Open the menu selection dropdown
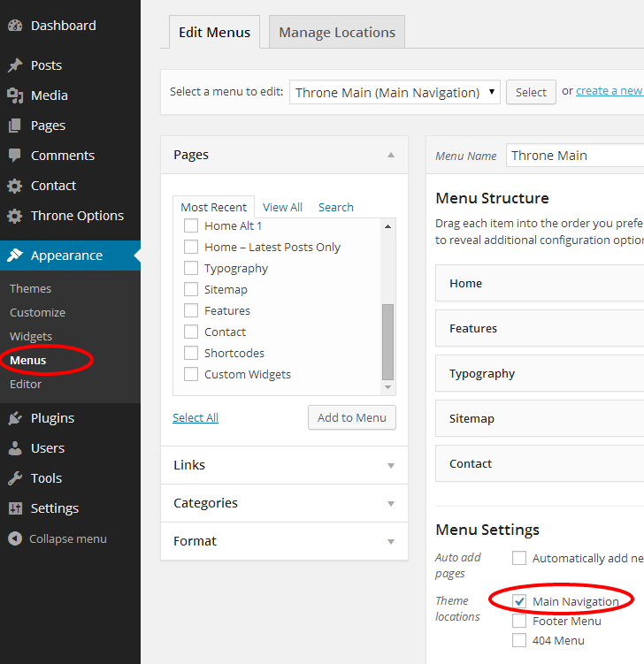The image size is (644, 664). coord(395,92)
